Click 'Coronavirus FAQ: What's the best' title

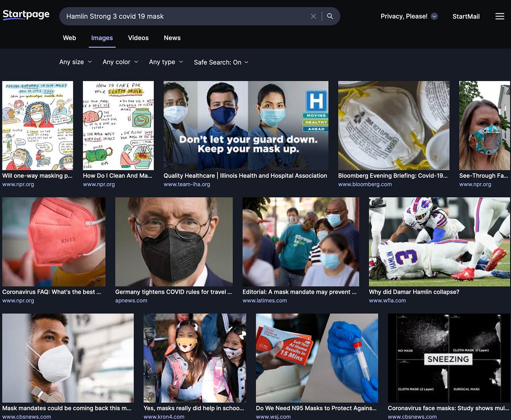tap(52, 292)
